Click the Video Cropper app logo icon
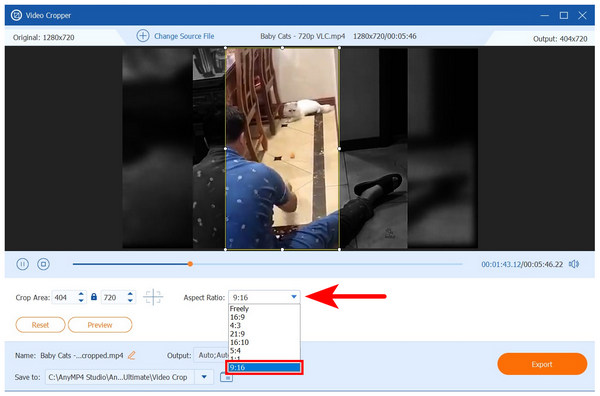This screenshot has width=600, height=396. pyautogui.click(x=16, y=15)
